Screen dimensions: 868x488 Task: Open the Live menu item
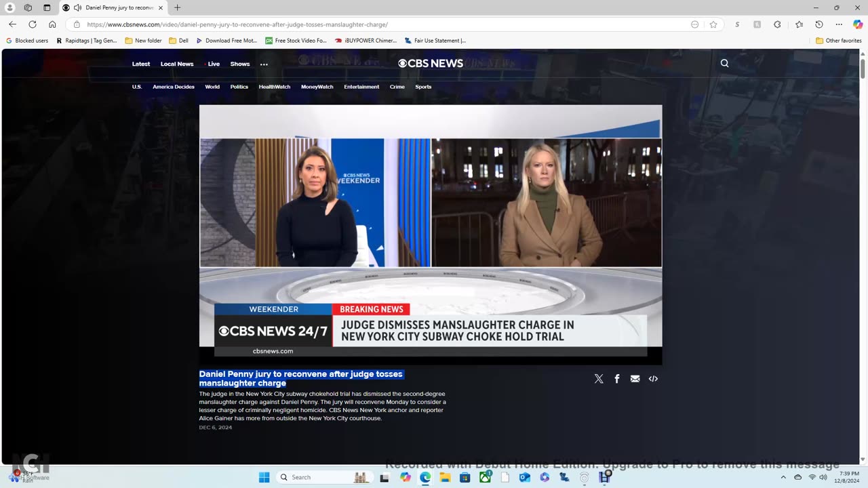coord(212,64)
